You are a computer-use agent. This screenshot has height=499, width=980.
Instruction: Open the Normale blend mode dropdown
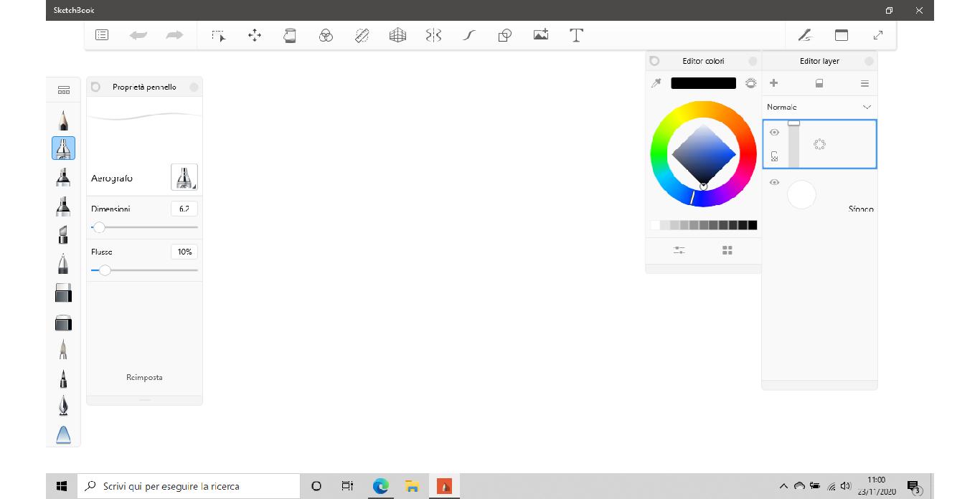point(819,106)
